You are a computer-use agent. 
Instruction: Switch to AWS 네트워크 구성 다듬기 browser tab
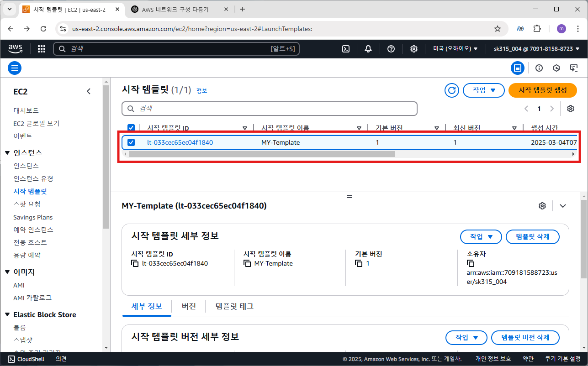(175, 9)
